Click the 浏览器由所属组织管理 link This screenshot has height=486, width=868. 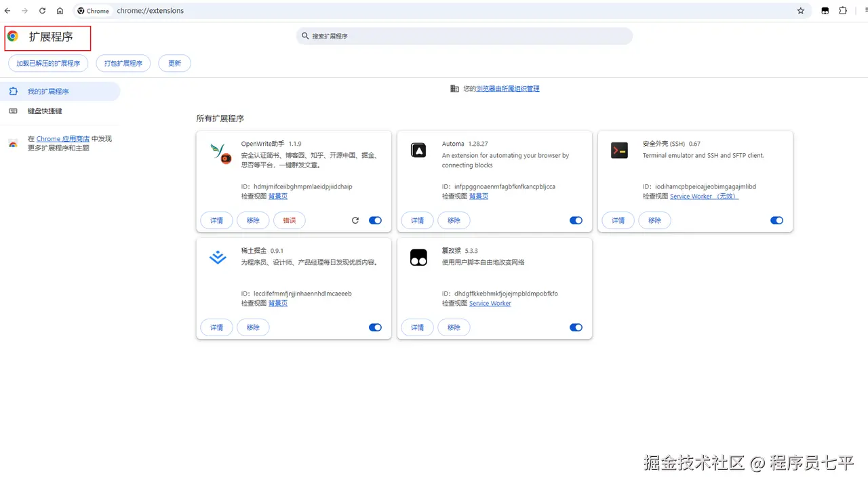click(x=508, y=89)
